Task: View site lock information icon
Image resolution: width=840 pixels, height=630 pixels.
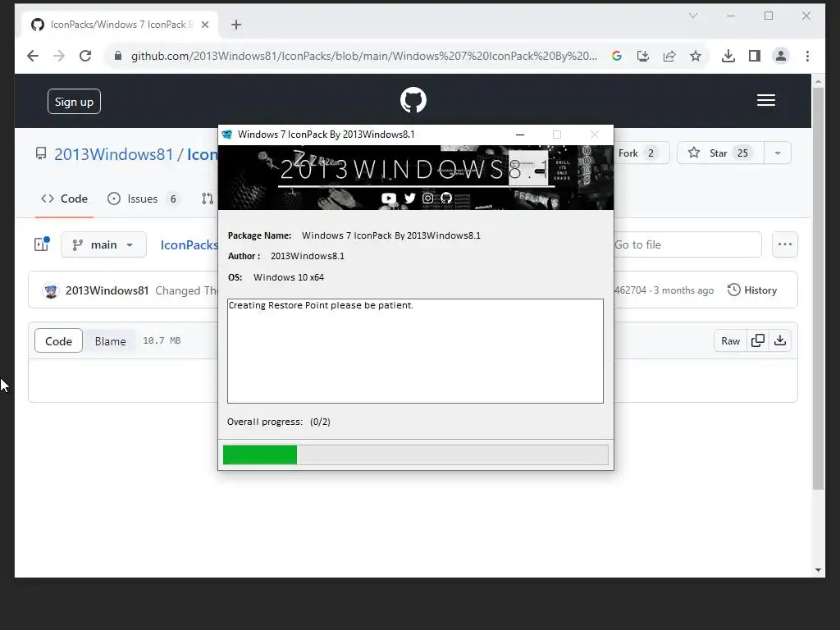Action: pos(118,56)
